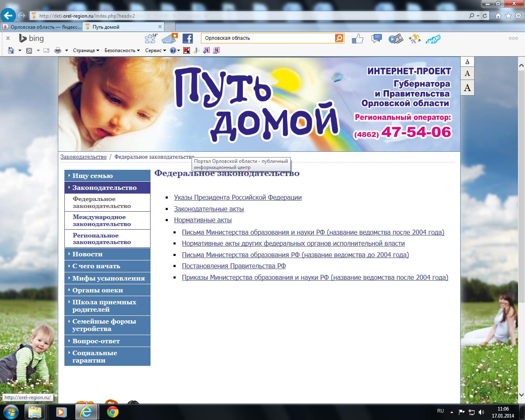
Task: Launch Google Chrome from the taskbar
Action: pyautogui.click(x=113, y=411)
